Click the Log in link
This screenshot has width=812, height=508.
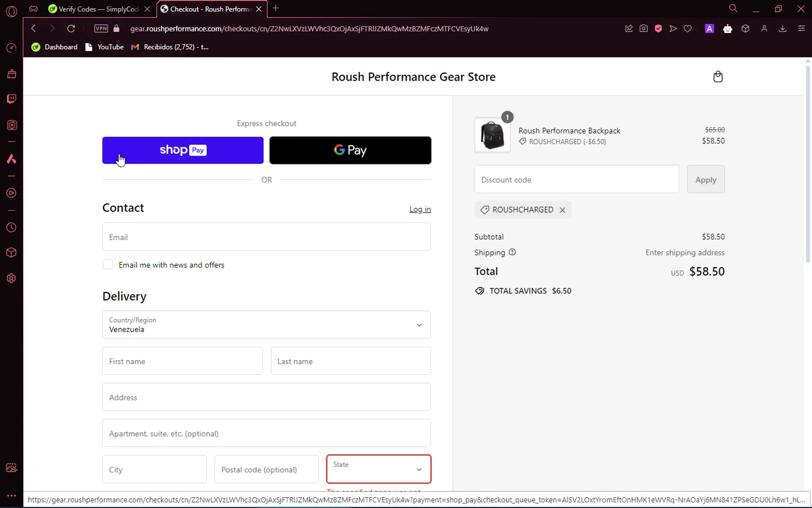coord(420,210)
